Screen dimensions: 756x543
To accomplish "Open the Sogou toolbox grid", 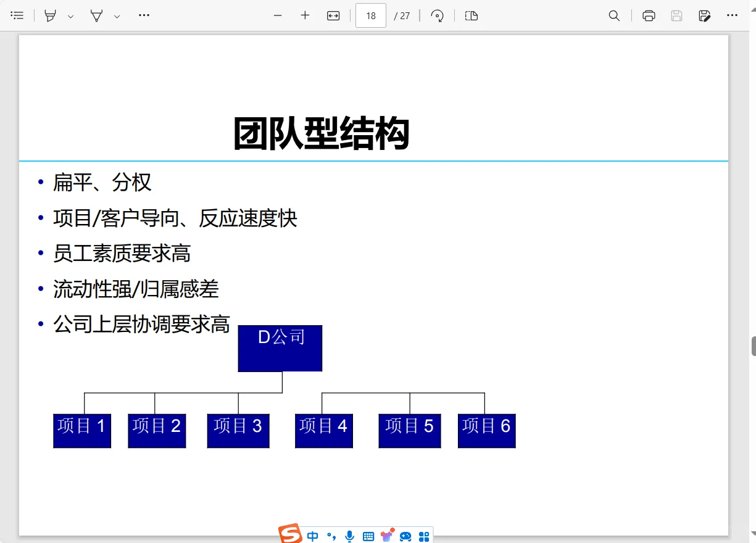I will (x=424, y=536).
